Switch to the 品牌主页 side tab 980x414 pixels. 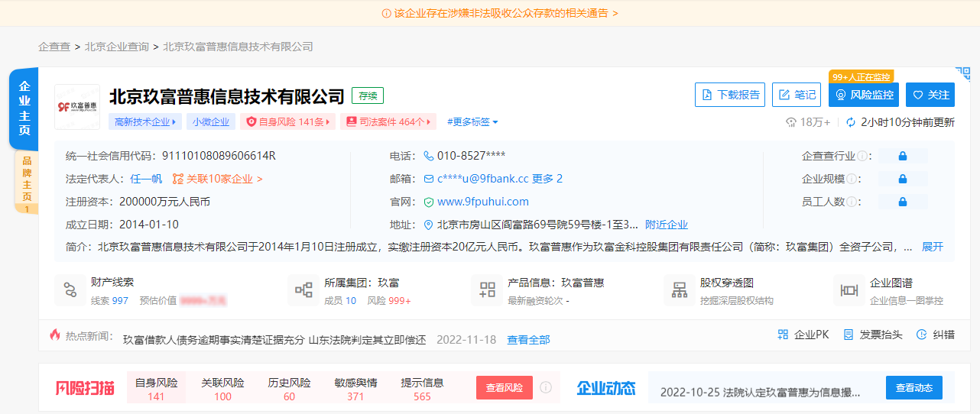(27, 182)
